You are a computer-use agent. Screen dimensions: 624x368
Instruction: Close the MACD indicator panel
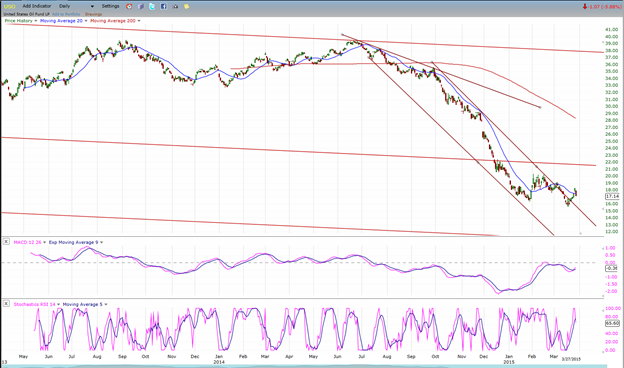coord(6,241)
